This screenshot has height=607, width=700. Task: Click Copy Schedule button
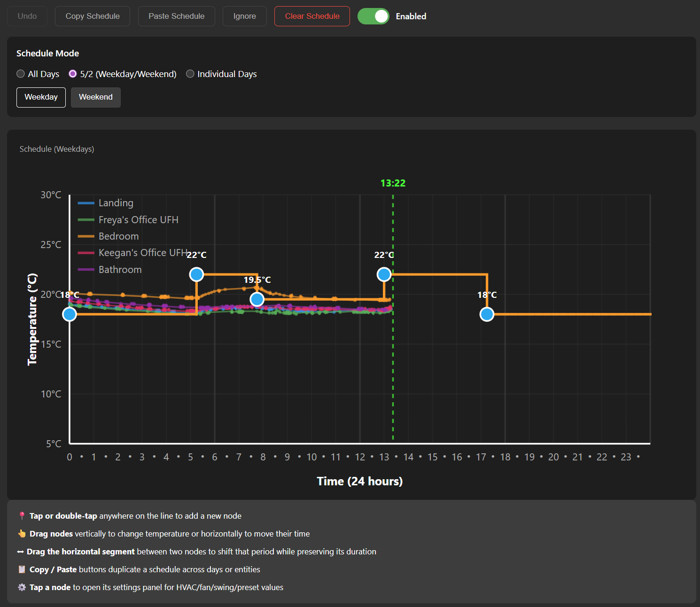(93, 16)
